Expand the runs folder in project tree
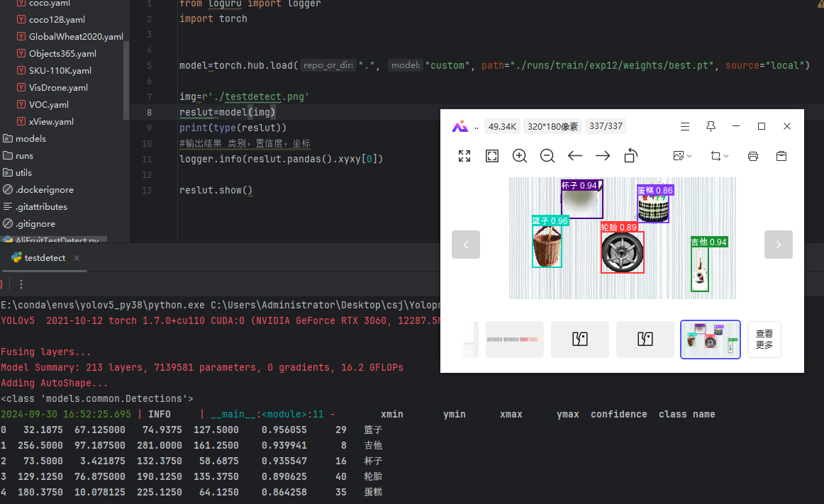 (24, 156)
